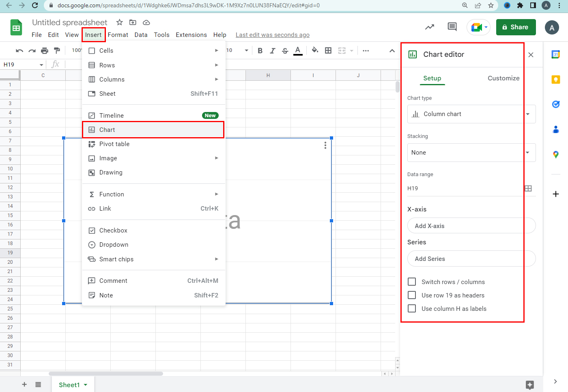Click the green Share button
The image size is (568, 392).
(x=516, y=27)
